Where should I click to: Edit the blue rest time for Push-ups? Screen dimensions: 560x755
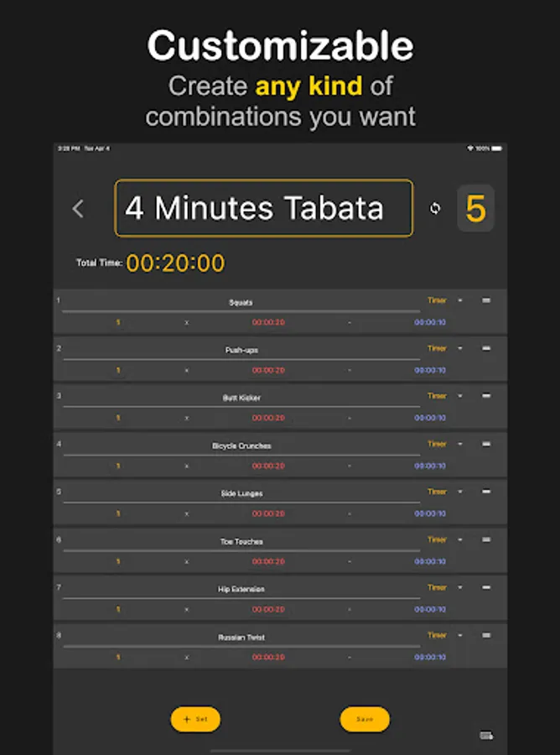(430, 370)
